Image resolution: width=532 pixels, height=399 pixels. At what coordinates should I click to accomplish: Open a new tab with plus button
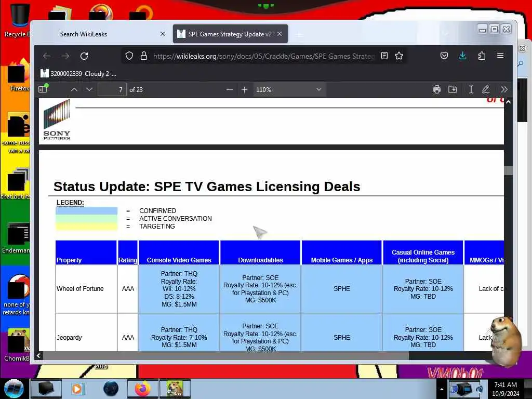[299, 35]
